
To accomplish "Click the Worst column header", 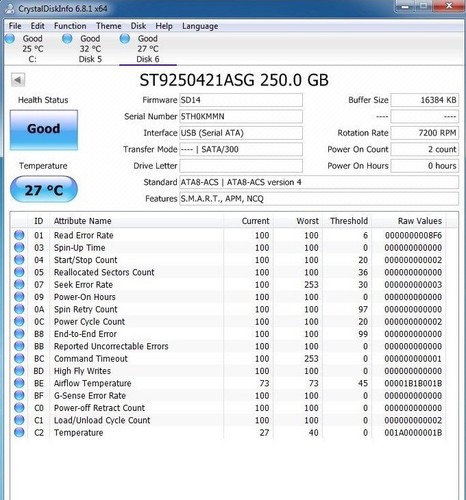I will tap(297, 221).
